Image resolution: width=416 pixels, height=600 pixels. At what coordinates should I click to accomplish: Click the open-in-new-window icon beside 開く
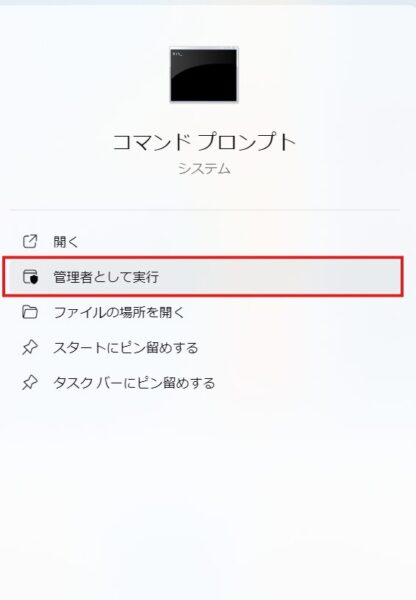point(30,241)
